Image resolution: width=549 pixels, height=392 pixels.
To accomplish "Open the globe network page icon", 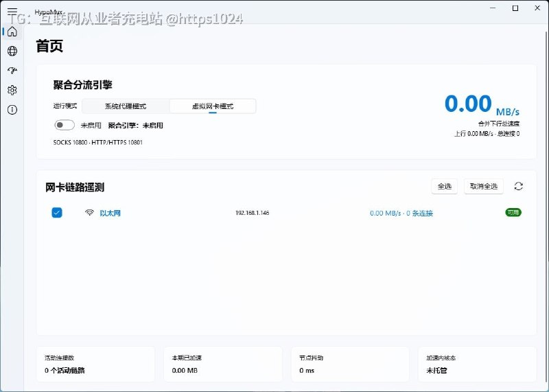I will (12, 51).
